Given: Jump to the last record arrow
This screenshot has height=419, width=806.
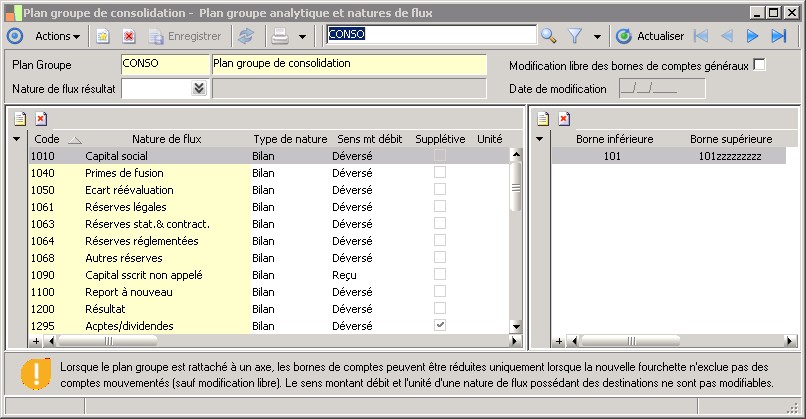Looking at the screenshot, I should coord(779,36).
